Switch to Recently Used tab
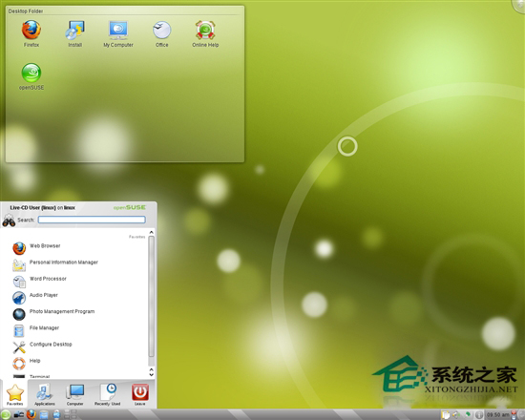Screen dimensions: 525x420 (107, 394)
